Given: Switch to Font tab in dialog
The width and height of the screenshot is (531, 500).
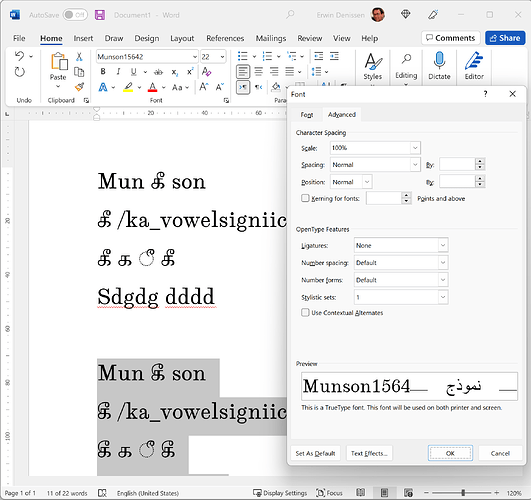Looking at the screenshot, I should pos(307,115).
